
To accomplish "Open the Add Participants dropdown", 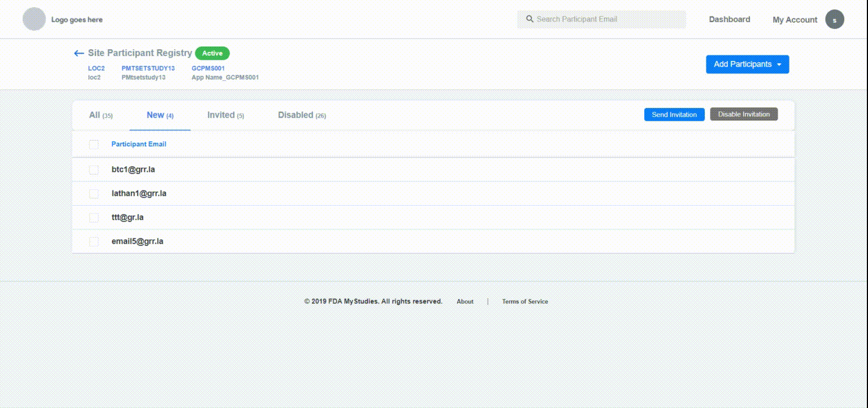I will [747, 64].
